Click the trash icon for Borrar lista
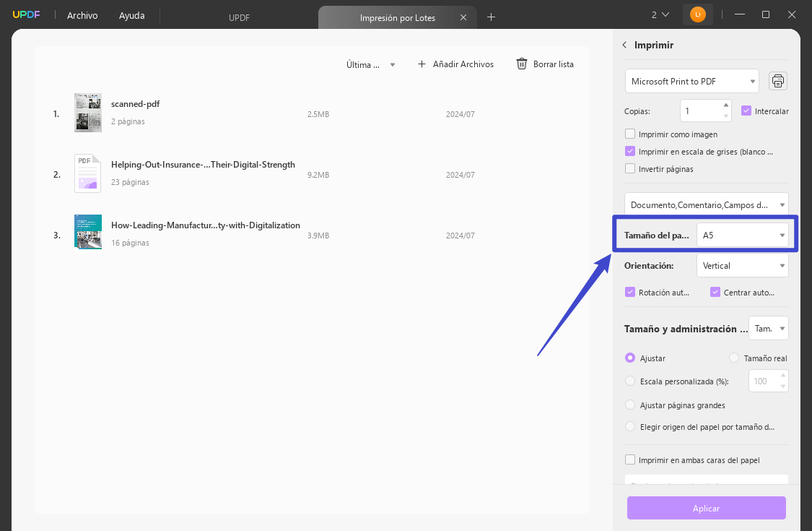 click(x=522, y=64)
